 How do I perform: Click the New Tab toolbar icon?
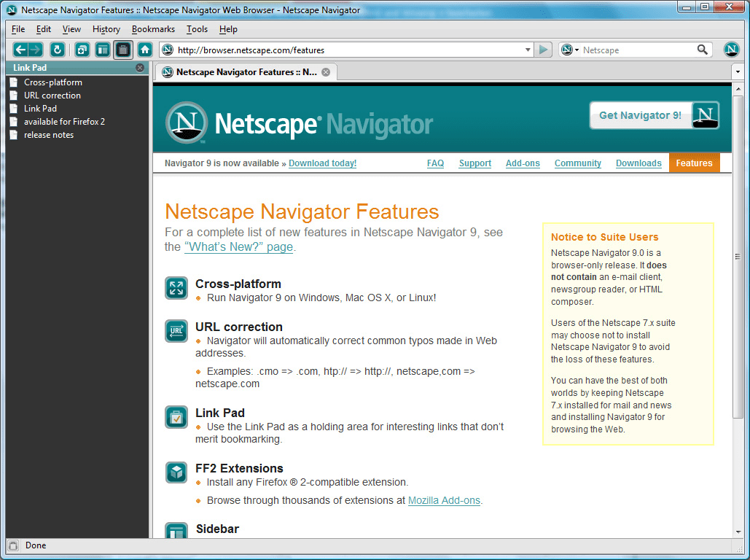(82, 50)
